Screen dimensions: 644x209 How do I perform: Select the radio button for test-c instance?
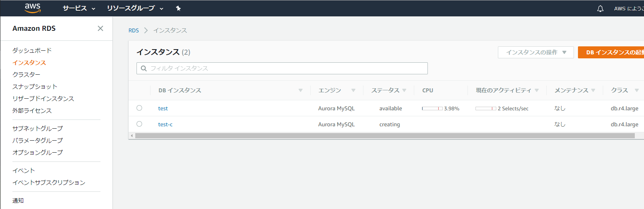[139, 124]
